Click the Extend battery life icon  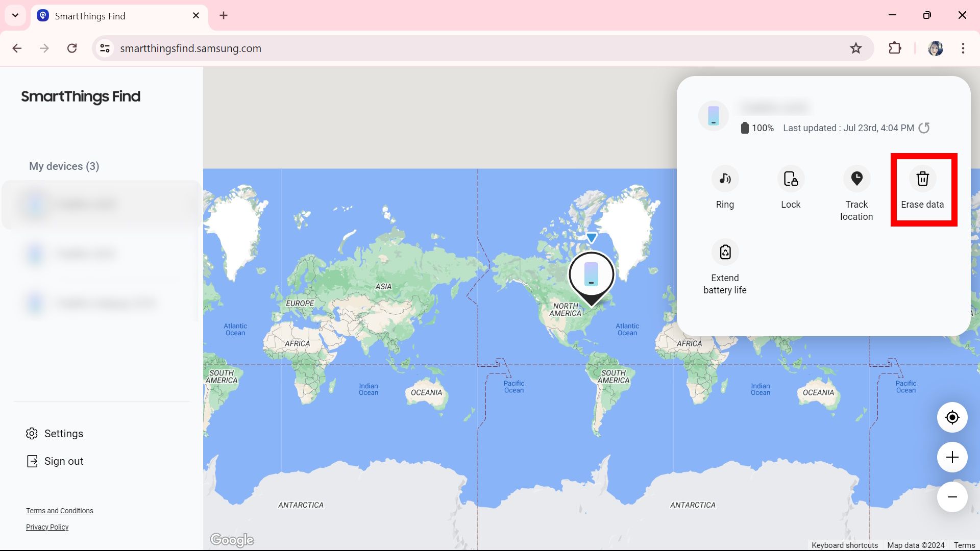[726, 252]
